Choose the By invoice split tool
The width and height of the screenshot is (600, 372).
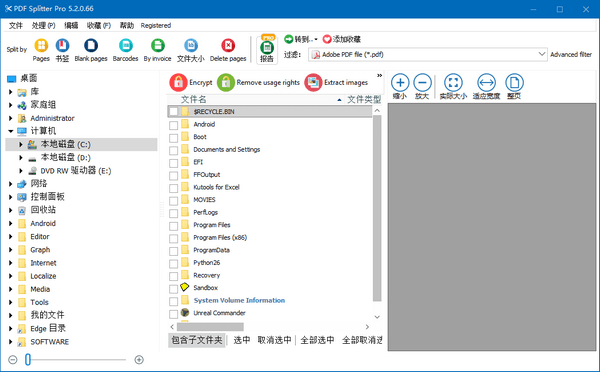click(158, 46)
